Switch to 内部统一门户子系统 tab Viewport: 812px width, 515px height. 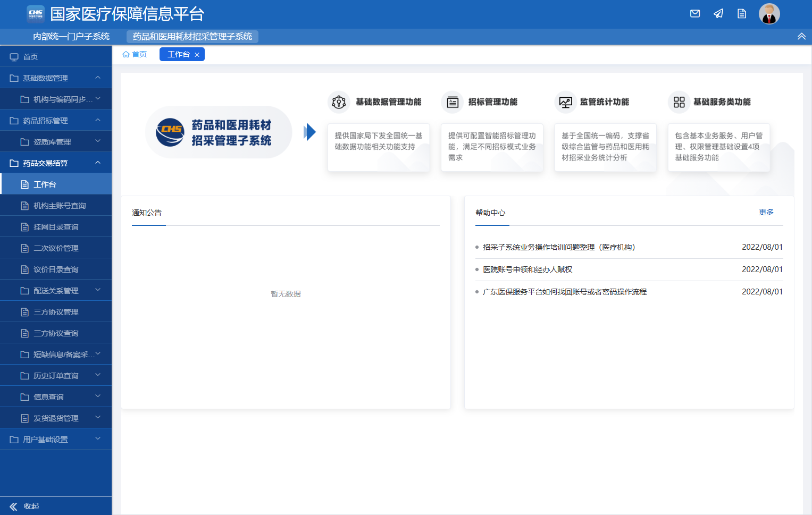pos(71,36)
